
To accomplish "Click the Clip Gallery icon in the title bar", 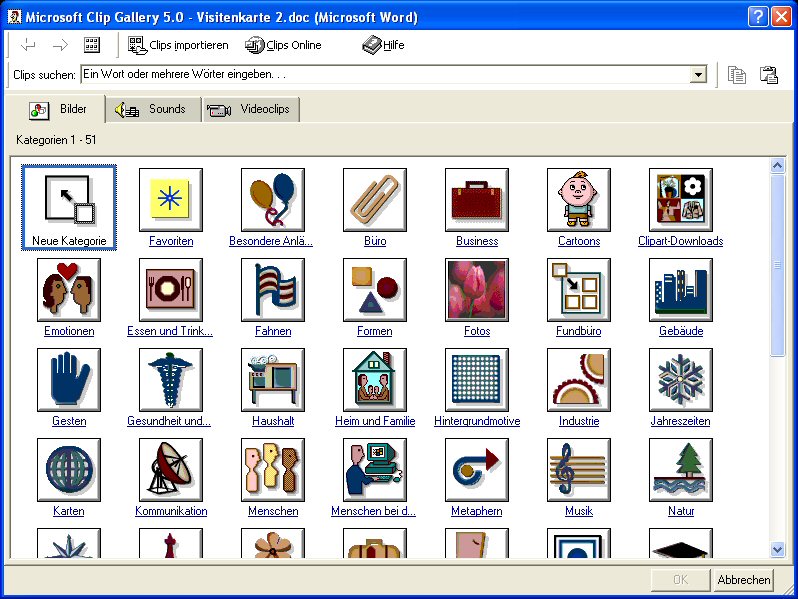I will pos(14,17).
